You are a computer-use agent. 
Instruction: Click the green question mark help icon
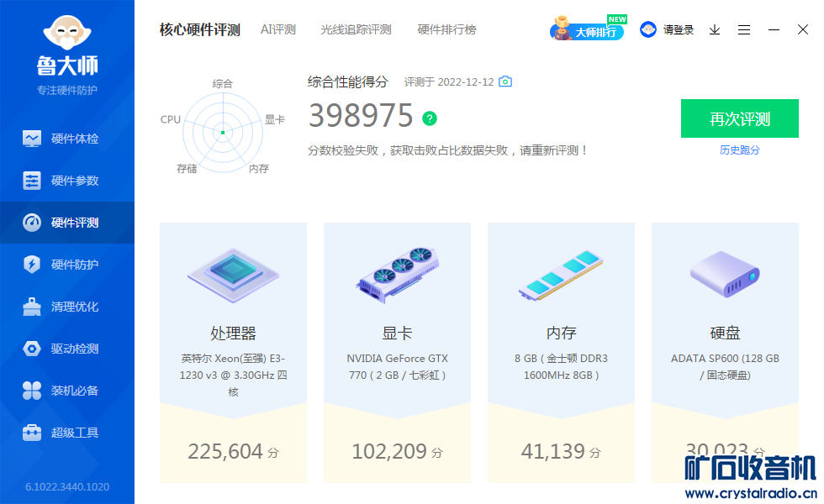[430, 118]
